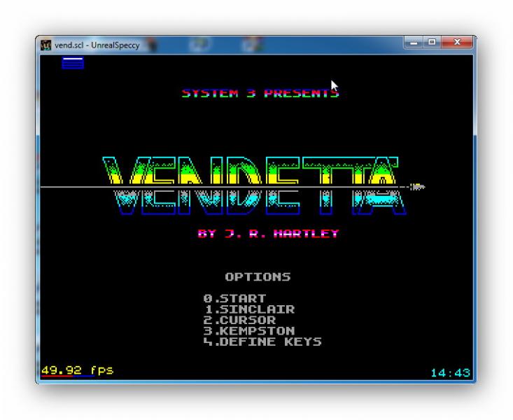
Task: Click the arrow tip right of Vendetta logo
Action: 418,187
